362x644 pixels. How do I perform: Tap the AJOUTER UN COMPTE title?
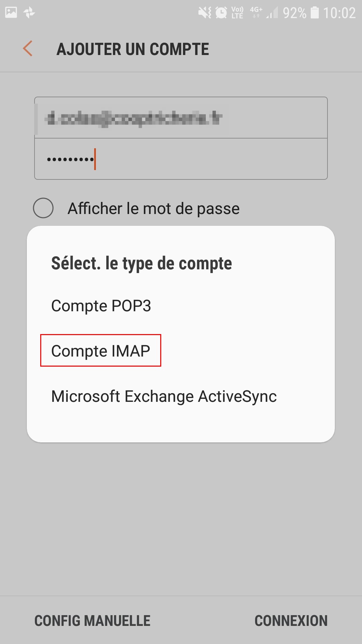coord(133,49)
